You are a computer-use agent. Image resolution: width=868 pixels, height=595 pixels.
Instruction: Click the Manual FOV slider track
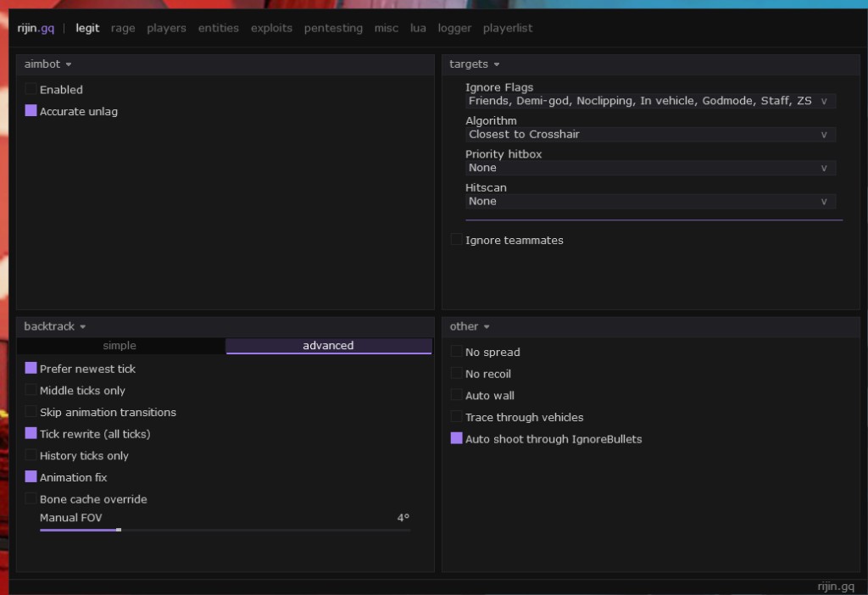(x=225, y=531)
